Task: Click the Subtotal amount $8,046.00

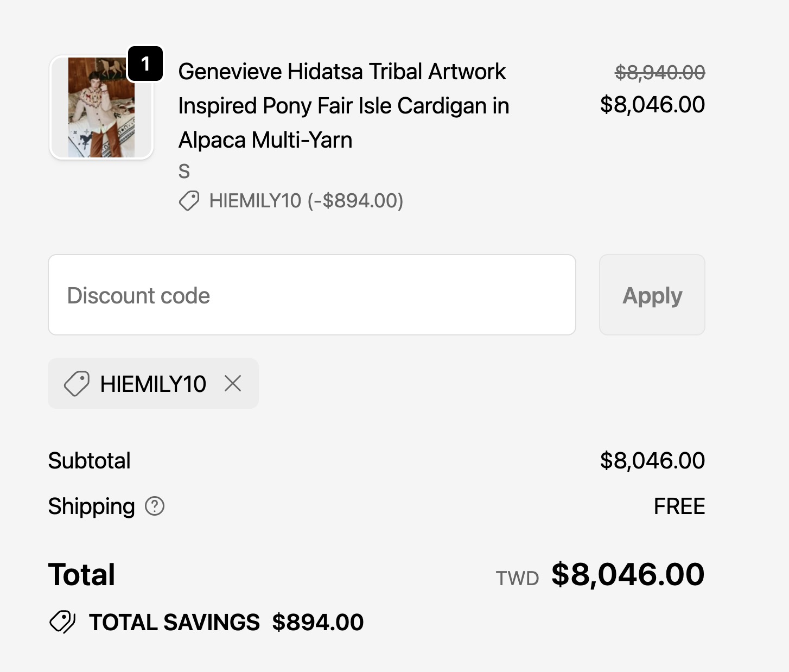Action: click(x=652, y=461)
